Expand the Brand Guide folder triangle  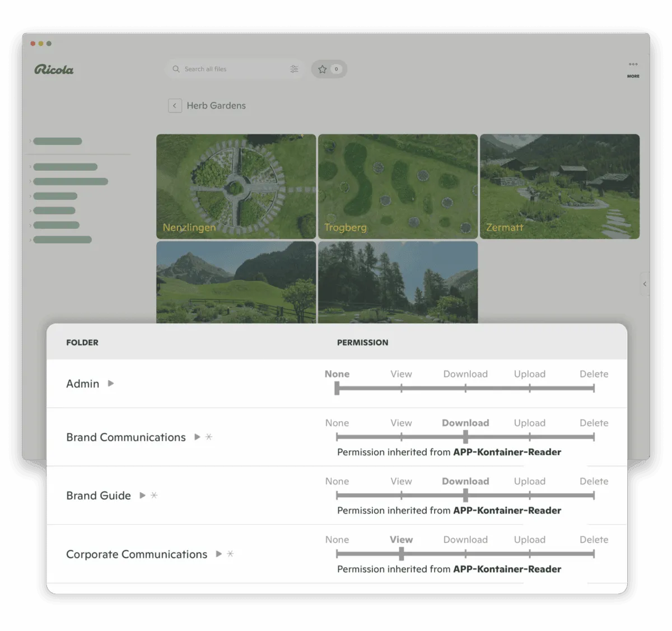142,496
